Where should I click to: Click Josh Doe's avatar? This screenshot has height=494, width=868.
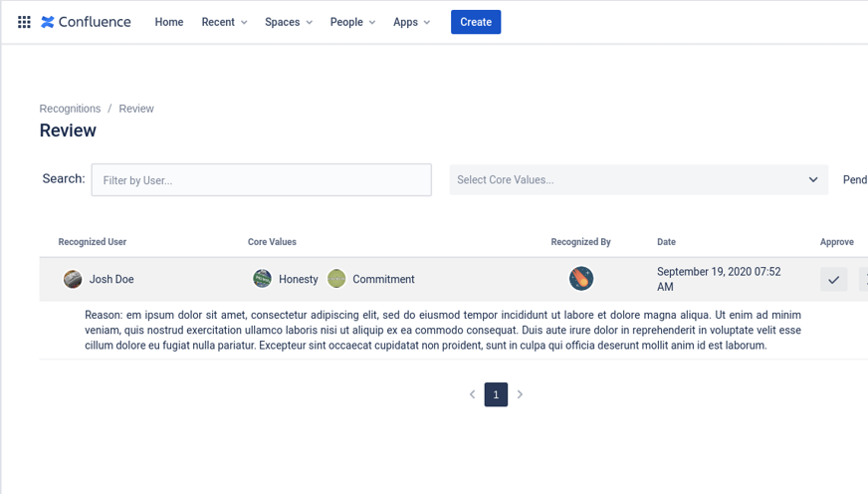(73, 279)
